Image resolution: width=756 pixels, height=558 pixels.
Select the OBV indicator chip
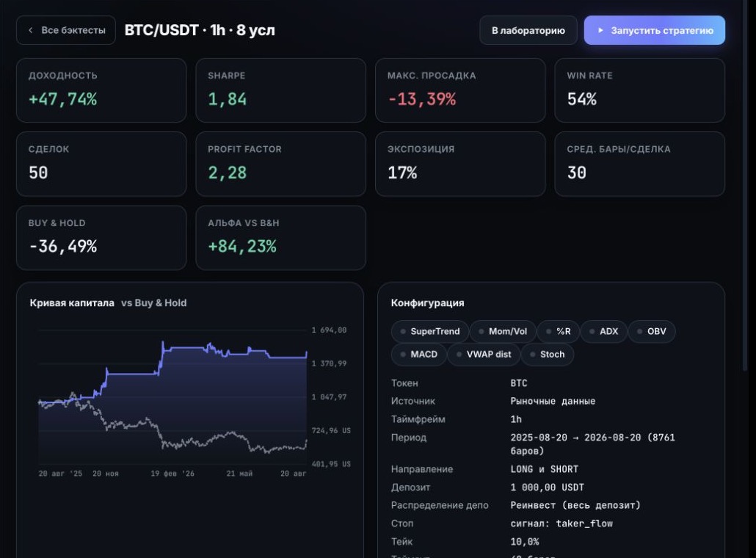[651, 331]
